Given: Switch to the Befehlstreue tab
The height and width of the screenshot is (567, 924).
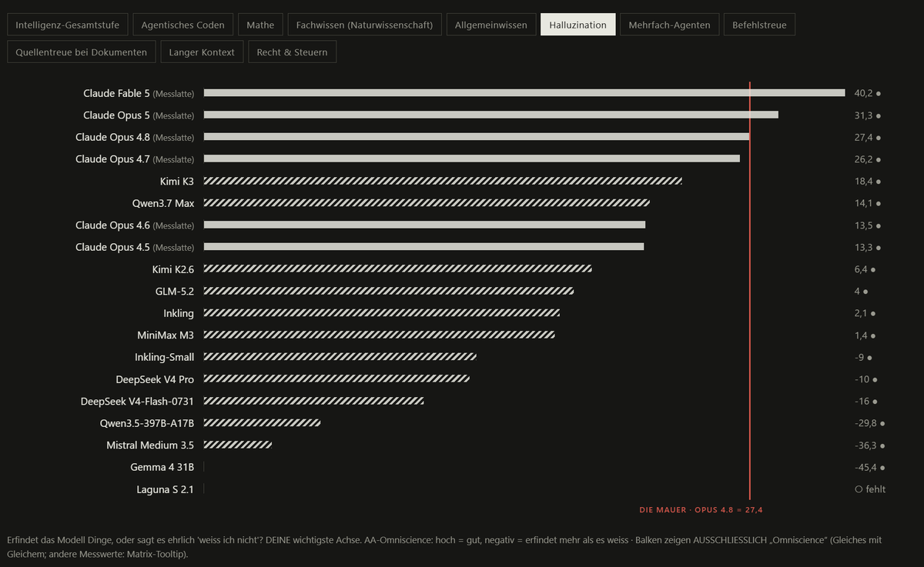Looking at the screenshot, I should [x=759, y=25].
